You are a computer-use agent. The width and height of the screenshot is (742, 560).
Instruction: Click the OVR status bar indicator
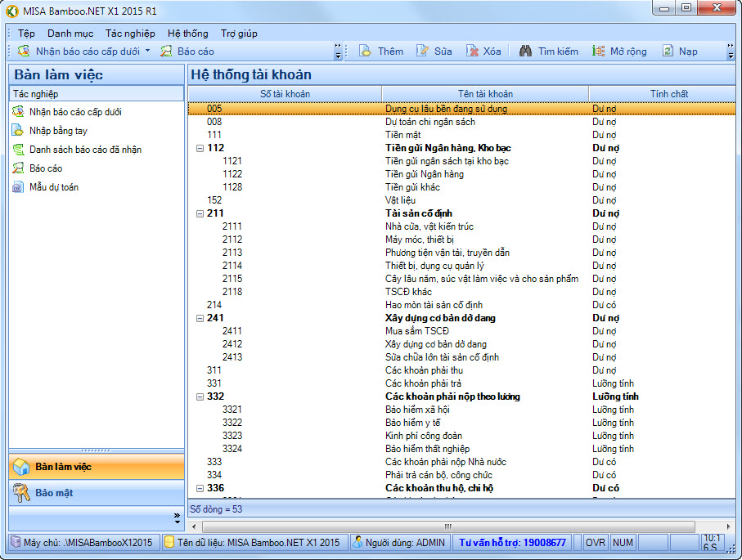tap(596, 543)
